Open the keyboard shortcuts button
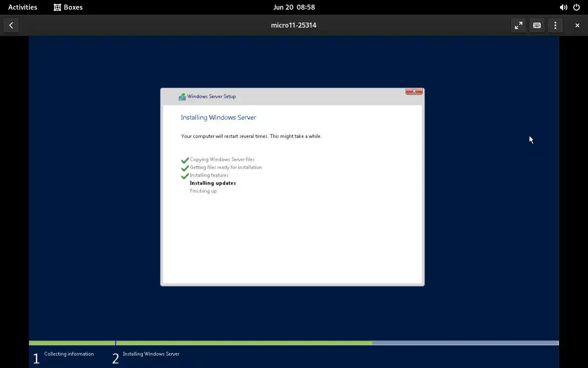 (x=537, y=25)
